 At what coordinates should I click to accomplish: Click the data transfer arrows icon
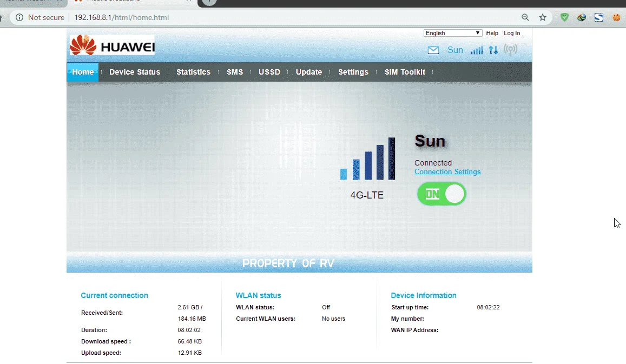pos(493,50)
